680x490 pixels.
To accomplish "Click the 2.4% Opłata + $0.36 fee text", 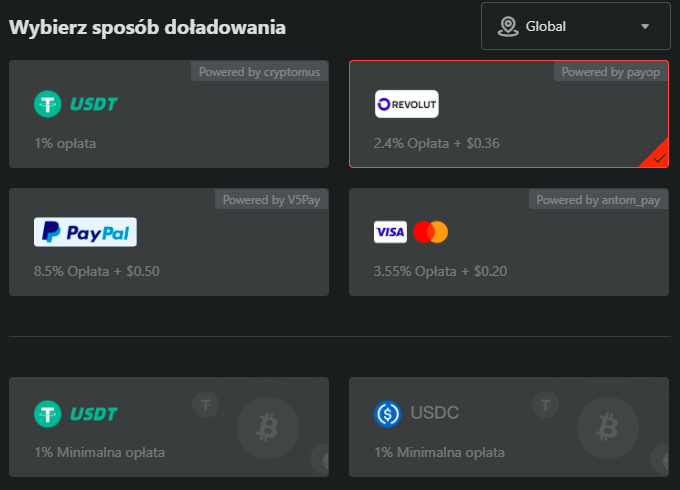I will [436, 143].
